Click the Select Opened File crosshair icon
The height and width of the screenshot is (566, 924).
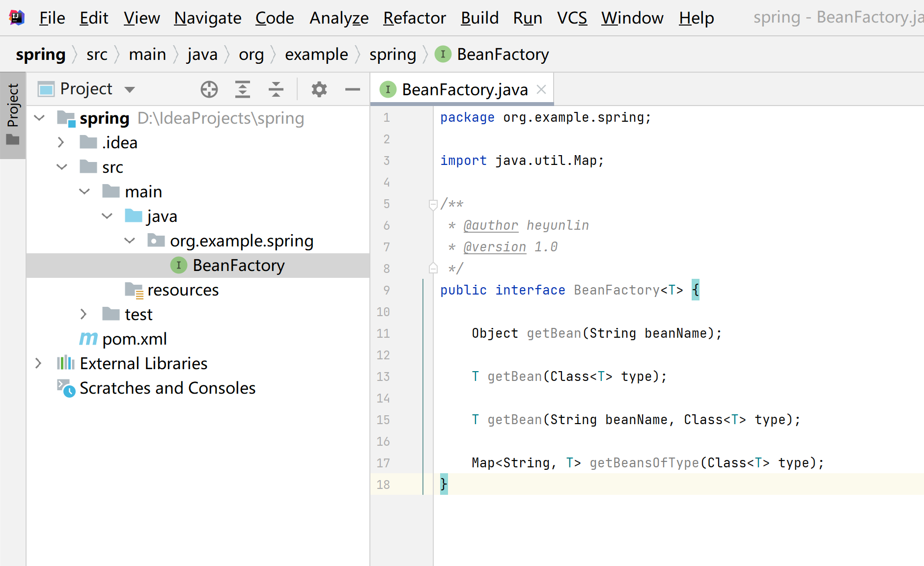(209, 89)
